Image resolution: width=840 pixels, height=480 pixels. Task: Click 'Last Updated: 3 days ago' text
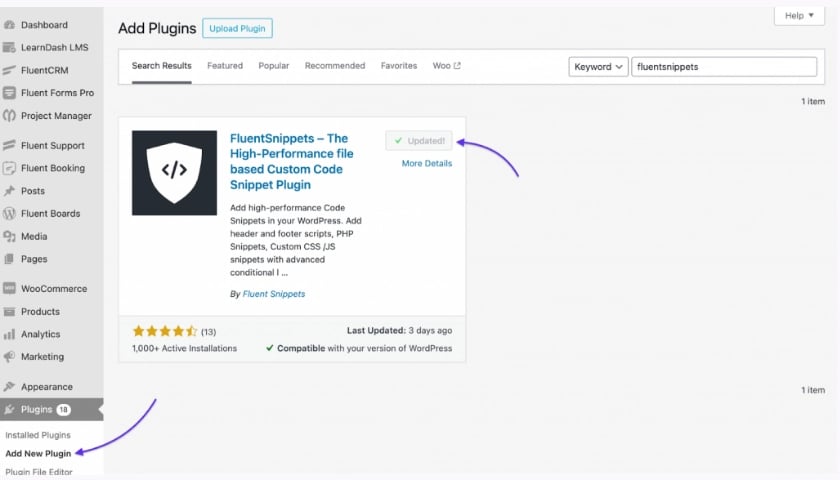(399, 331)
